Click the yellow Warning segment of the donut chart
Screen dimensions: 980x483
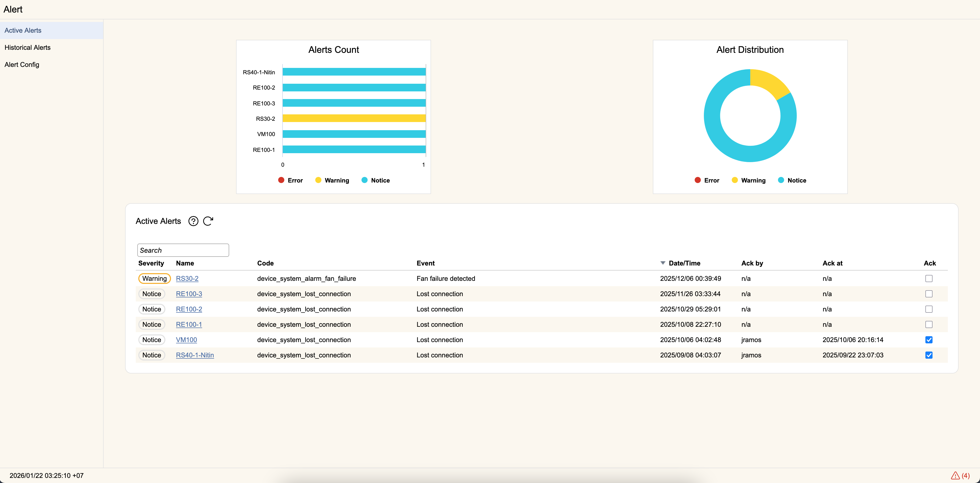(x=770, y=83)
